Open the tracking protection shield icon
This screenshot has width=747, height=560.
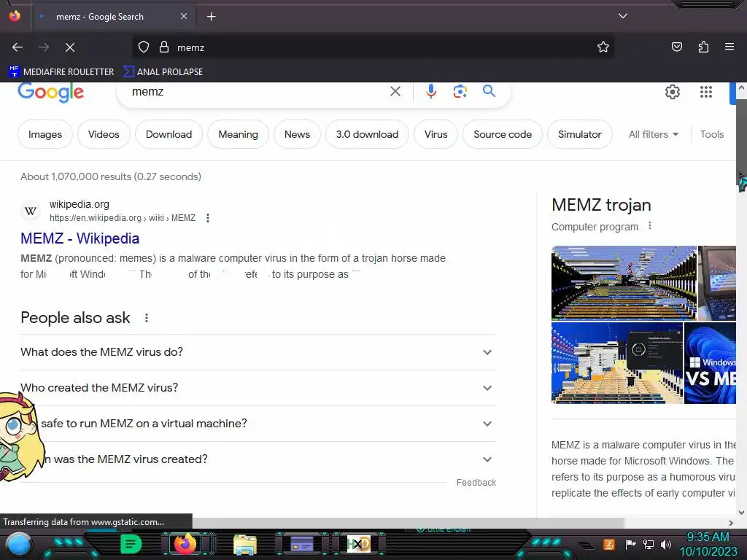pyautogui.click(x=144, y=47)
